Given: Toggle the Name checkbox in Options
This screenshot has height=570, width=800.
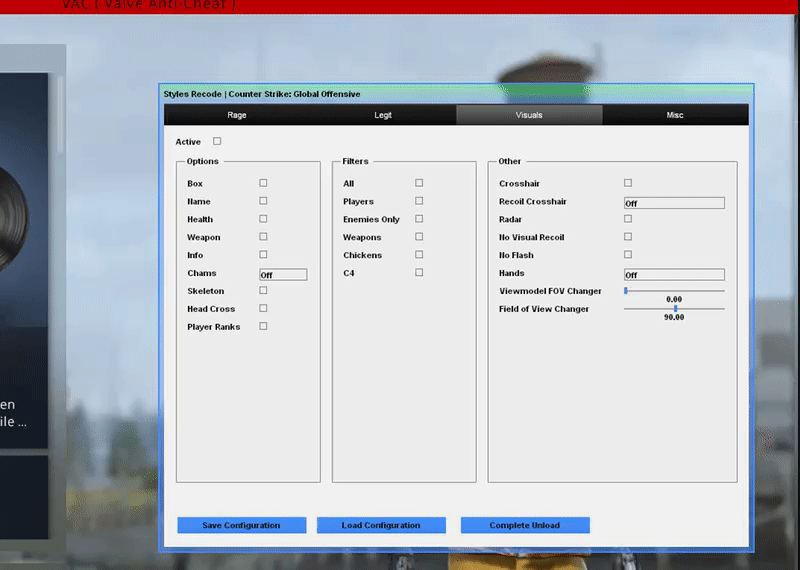Looking at the screenshot, I should (263, 201).
